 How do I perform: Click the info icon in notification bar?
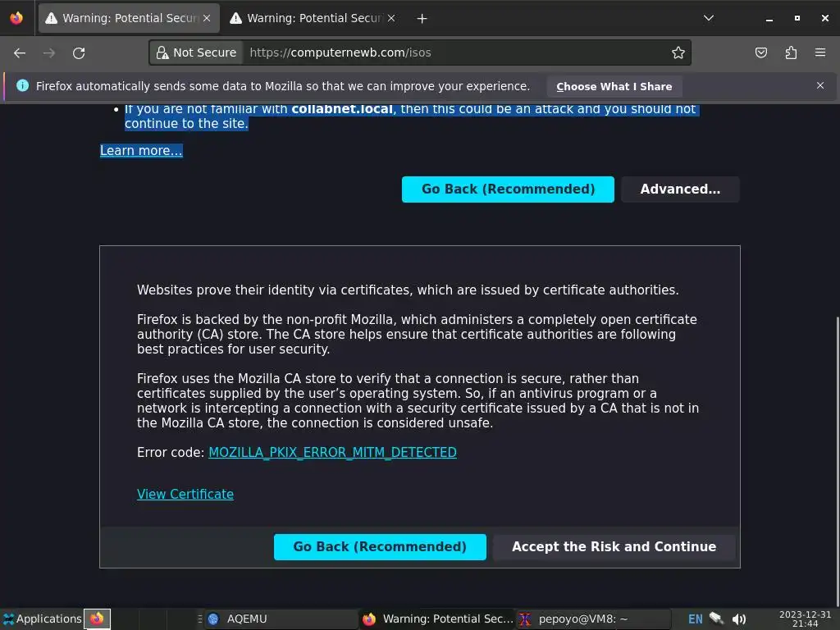click(22, 85)
